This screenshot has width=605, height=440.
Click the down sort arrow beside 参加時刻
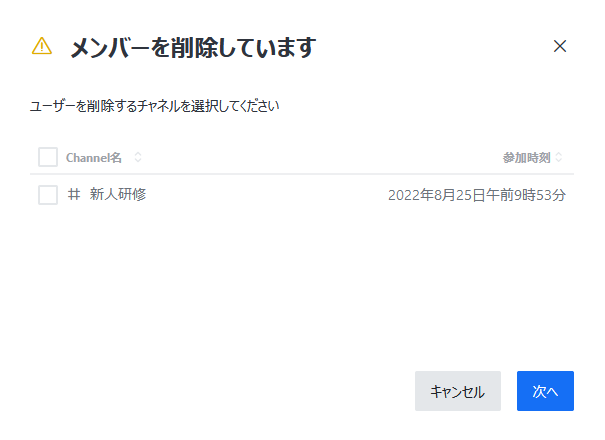(x=558, y=160)
